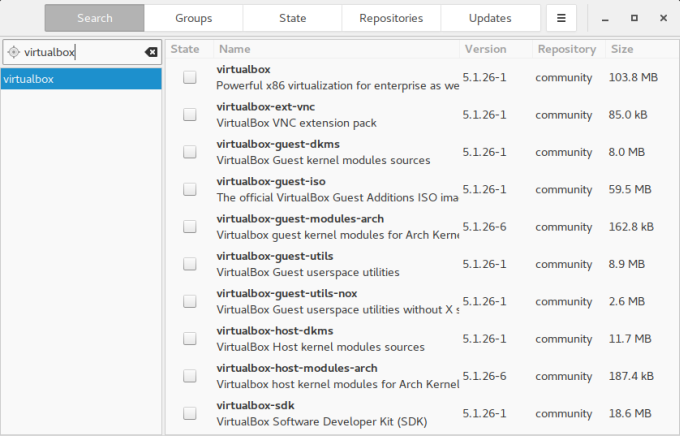Click the 103.8 MB size value

[633, 77]
